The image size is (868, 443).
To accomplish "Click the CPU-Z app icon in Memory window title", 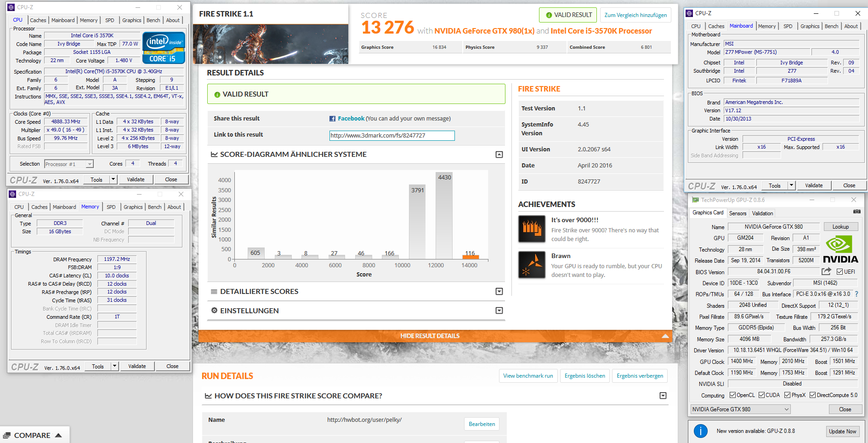I will coord(12,194).
